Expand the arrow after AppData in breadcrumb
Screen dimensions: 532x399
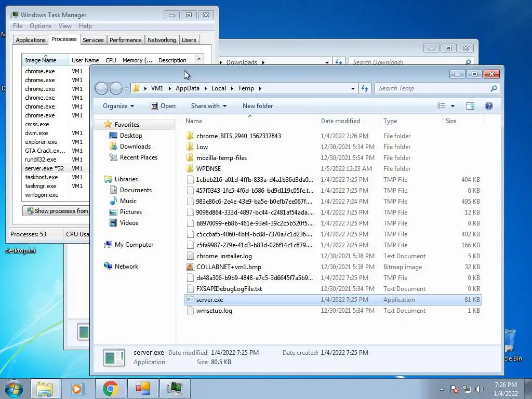point(206,88)
